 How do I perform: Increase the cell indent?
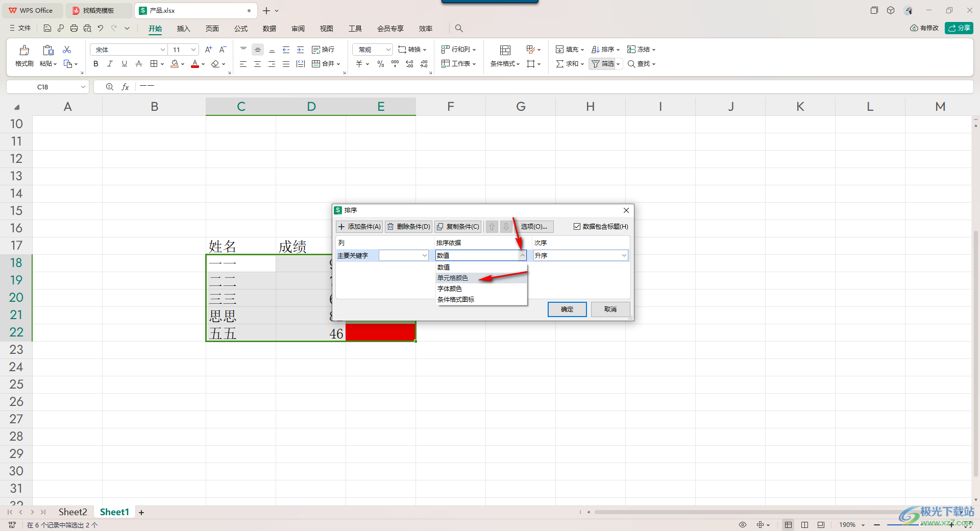coord(301,50)
